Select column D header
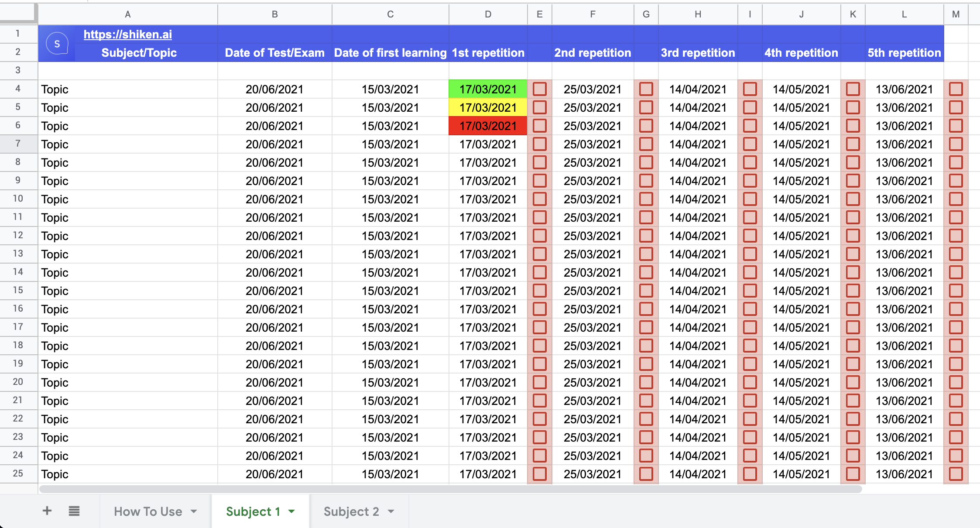 click(x=488, y=14)
